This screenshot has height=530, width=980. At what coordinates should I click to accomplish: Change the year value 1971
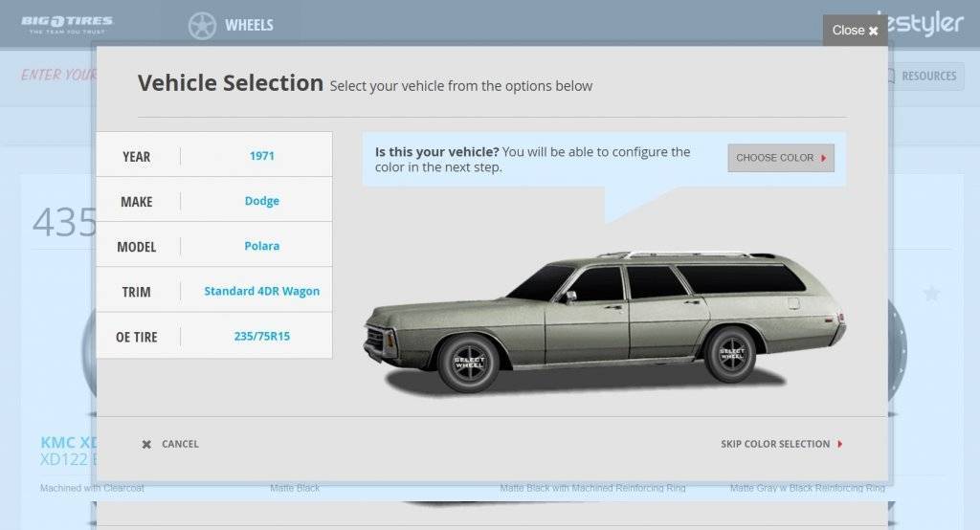point(261,156)
